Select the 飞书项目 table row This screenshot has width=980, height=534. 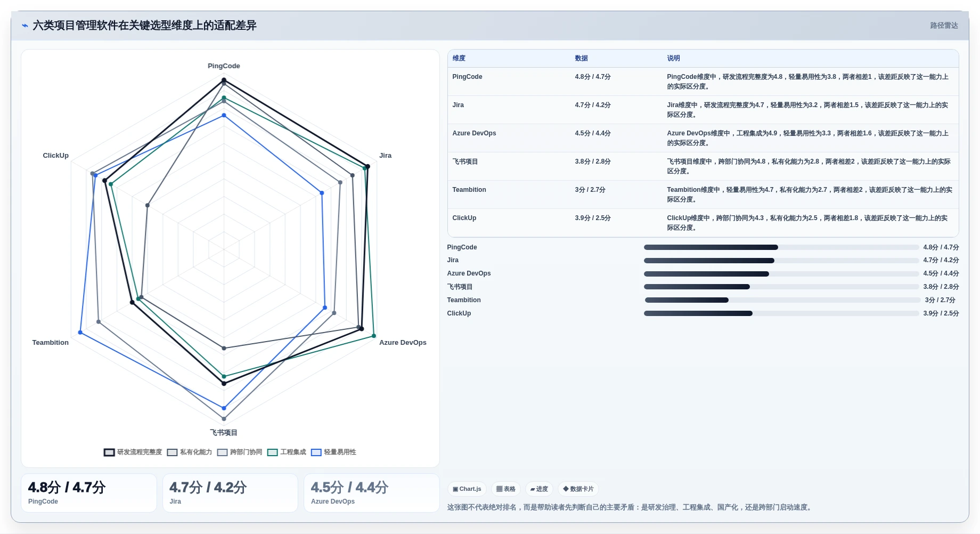coord(703,166)
